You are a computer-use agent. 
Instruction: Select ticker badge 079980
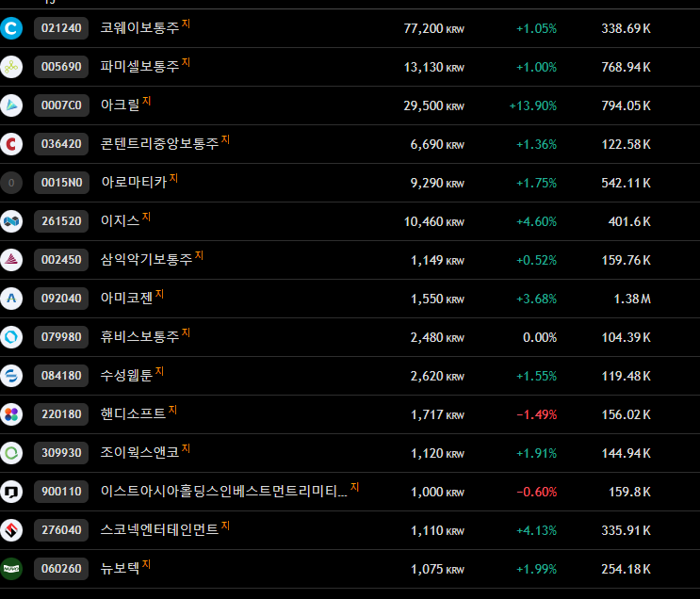coord(61,337)
